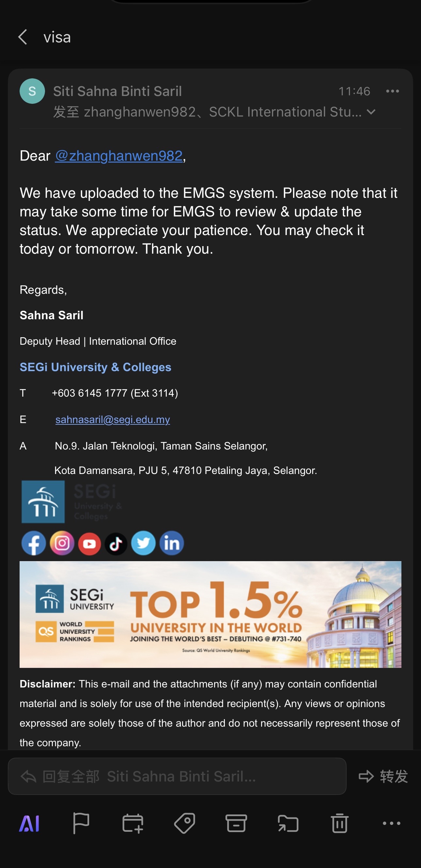
Task: Tap the SEGi QS ranking banner image
Action: (x=210, y=614)
